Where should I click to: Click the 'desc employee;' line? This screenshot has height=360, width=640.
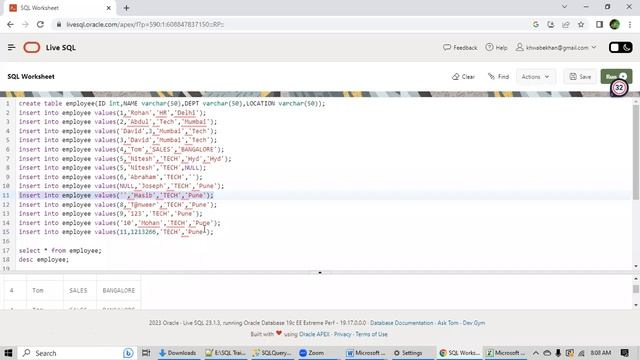(x=44, y=260)
